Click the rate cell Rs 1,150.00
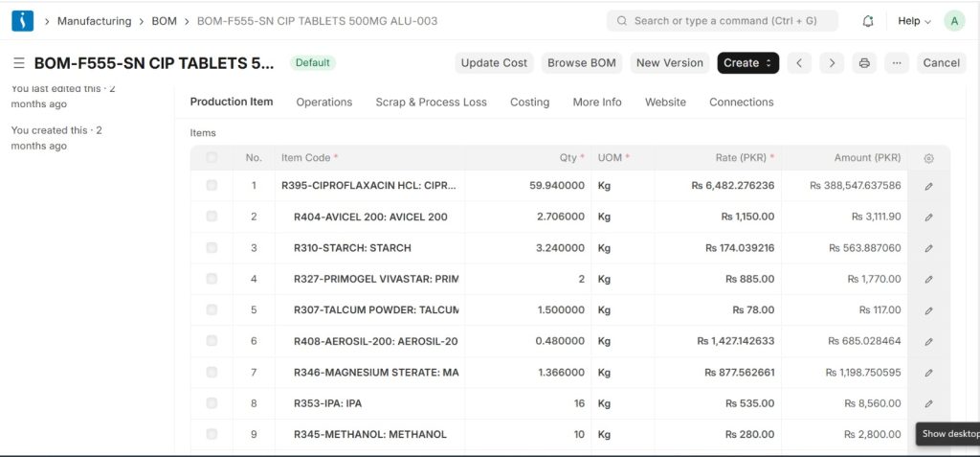980x457 pixels. [747, 217]
